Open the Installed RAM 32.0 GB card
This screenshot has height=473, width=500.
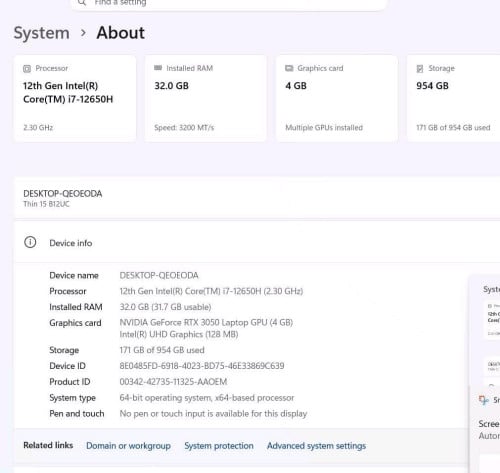click(206, 98)
